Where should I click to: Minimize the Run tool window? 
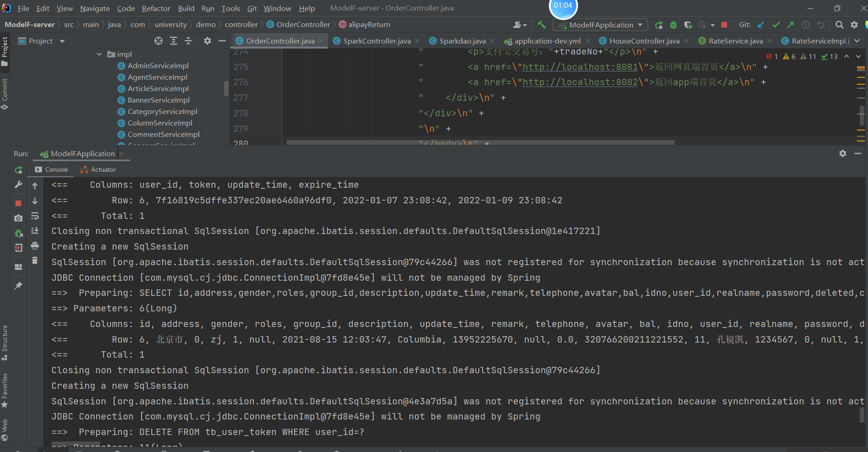[x=858, y=153]
